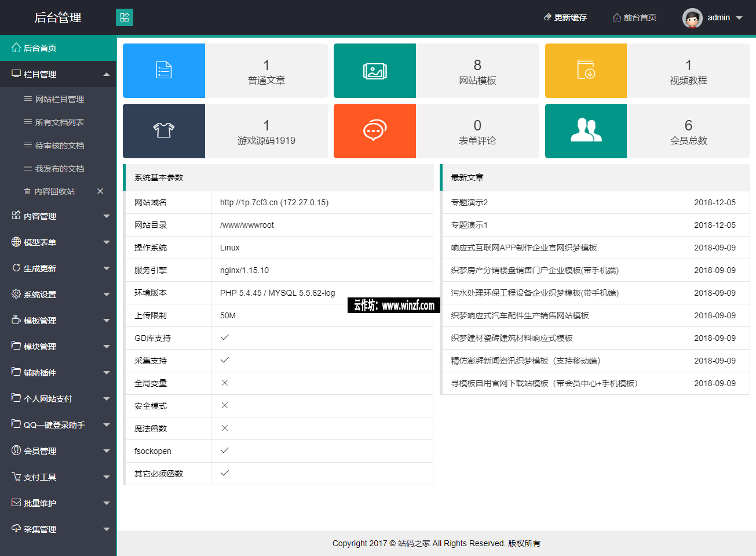This screenshot has height=556, width=756.
Task: Click the 支付工具 cart icon
Action: pyautogui.click(x=16, y=477)
